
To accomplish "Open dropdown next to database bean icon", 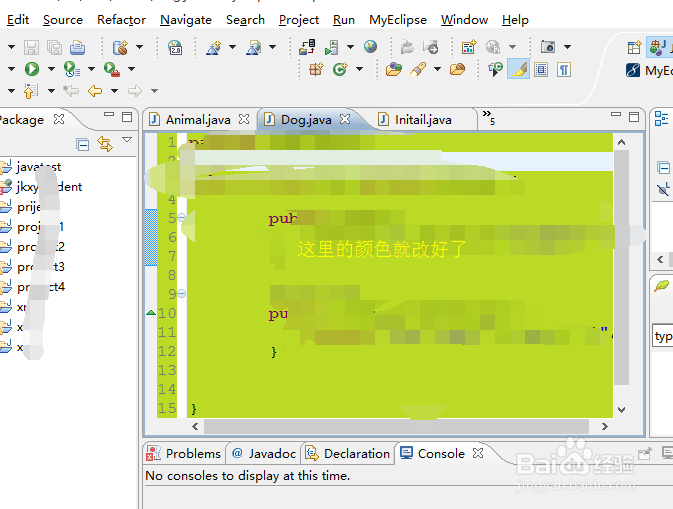I will pyautogui.click(x=139, y=47).
